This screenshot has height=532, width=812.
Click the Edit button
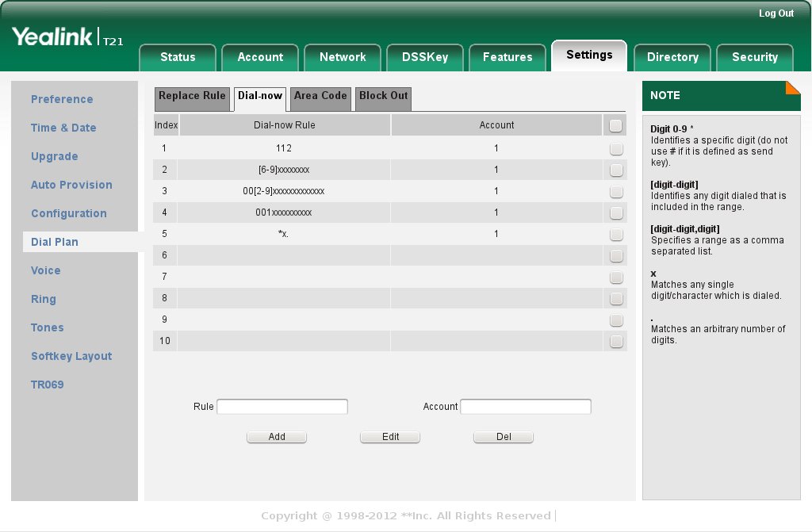pos(390,437)
